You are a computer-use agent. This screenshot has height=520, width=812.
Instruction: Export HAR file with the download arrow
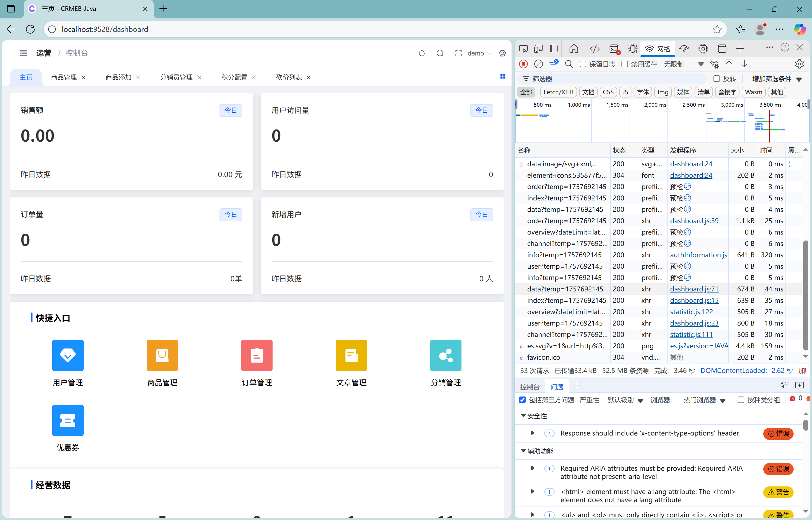pyautogui.click(x=744, y=64)
